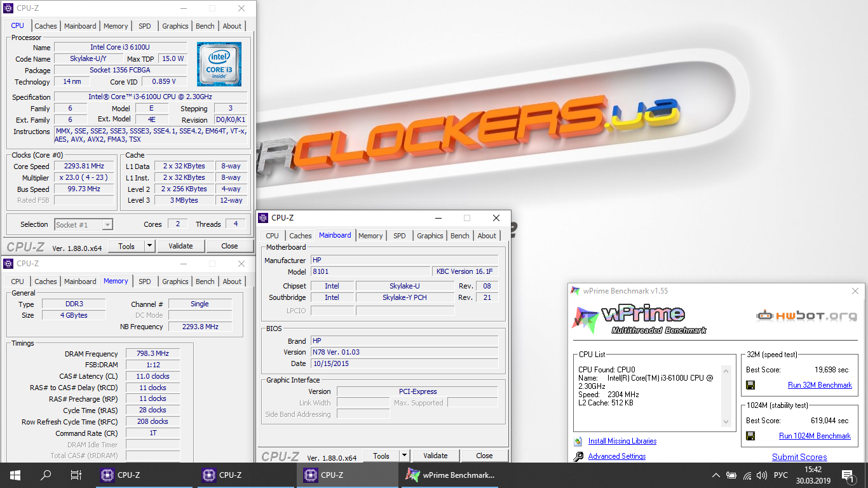Click the scroll up arrow in the CPU List box
Image resolution: width=868 pixels, height=488 pixels.
(726, 370)
